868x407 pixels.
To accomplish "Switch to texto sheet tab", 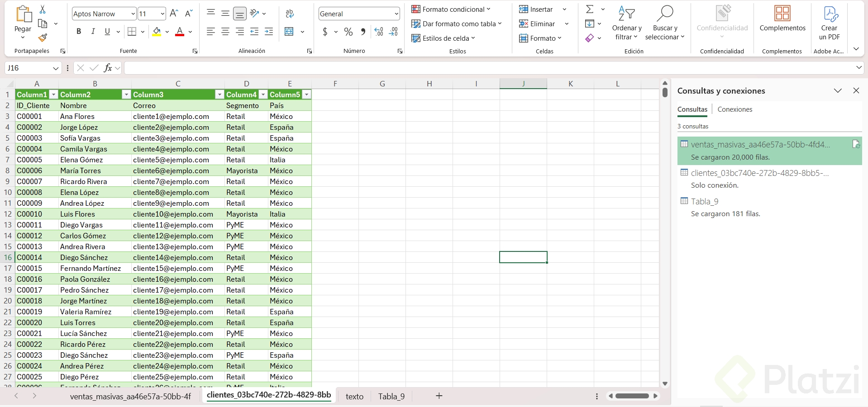I will [x=355, y=397].
